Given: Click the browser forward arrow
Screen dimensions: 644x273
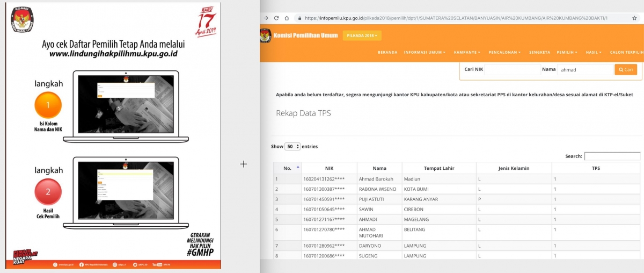Looking at the screenshot, I should pyautogui.click(x=266, y=18).
